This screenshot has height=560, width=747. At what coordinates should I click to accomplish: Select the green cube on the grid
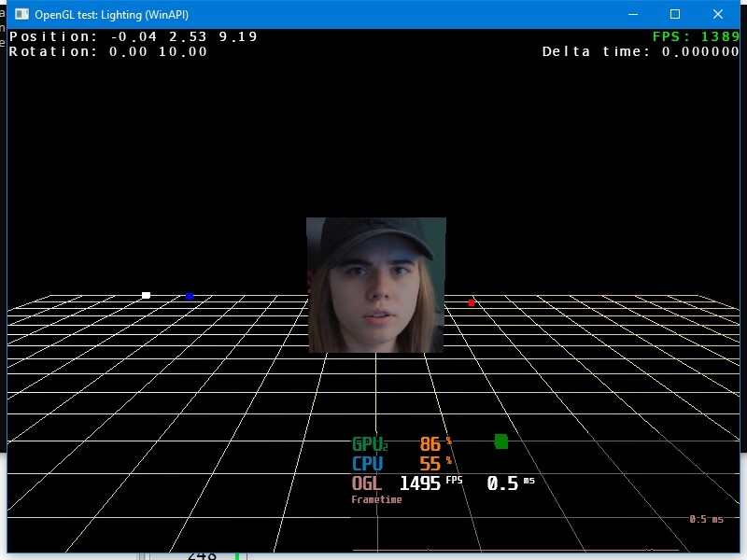pos(501,441)
